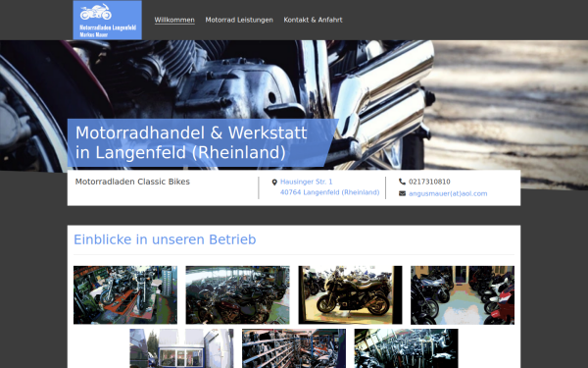Screen dimensions: 588x368
Task: Go to Kontakt & Anfahrt page
Action: point(313,20)
